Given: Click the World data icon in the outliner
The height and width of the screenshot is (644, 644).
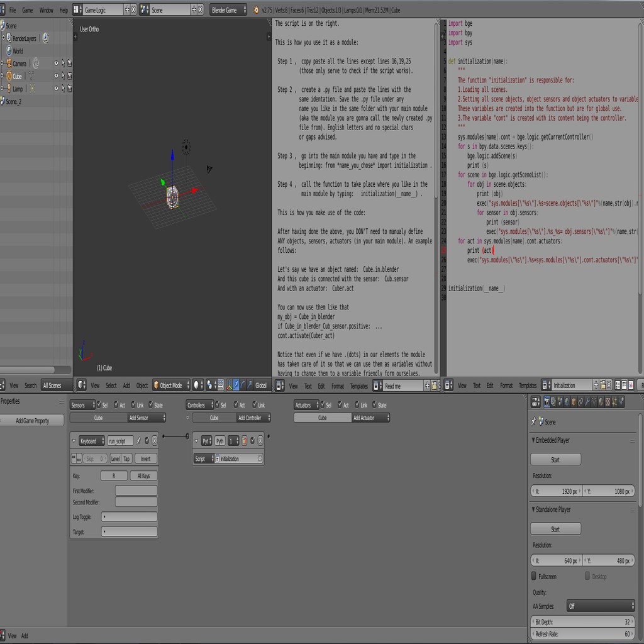Looking at the screenshot, I should point(9,50).
